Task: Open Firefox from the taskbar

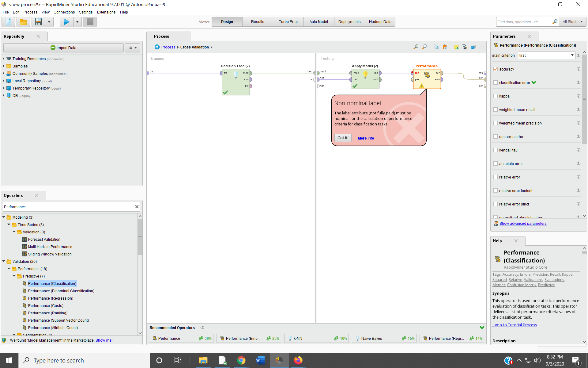Action: coord(298,360)
